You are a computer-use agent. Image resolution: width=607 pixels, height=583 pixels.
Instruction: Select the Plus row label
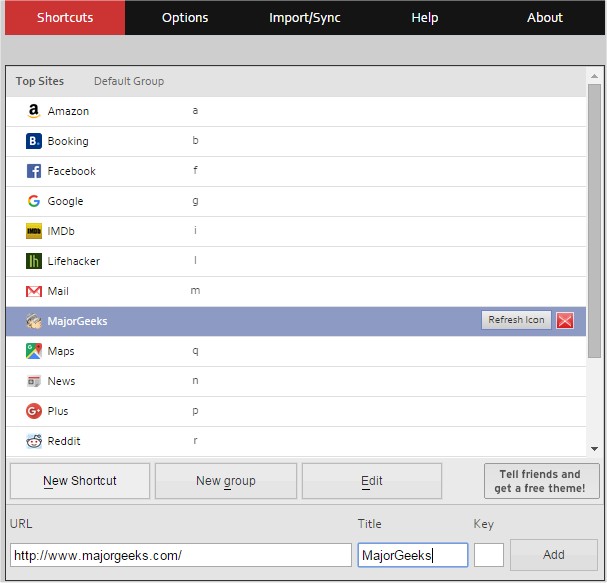(58, 411)
